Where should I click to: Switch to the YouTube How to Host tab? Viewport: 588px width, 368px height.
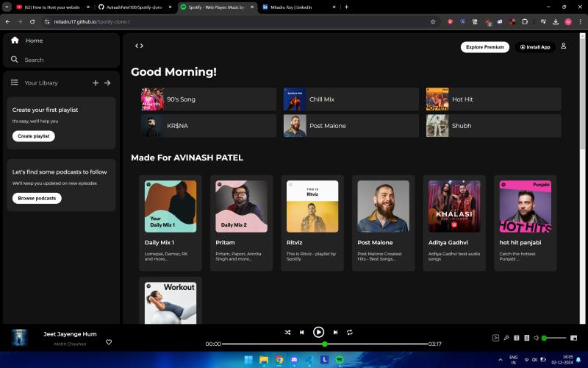[53, 7]
